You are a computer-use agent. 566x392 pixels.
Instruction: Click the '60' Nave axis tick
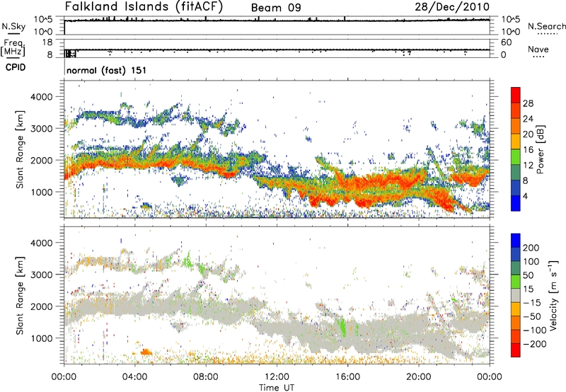tap(506, 42)
